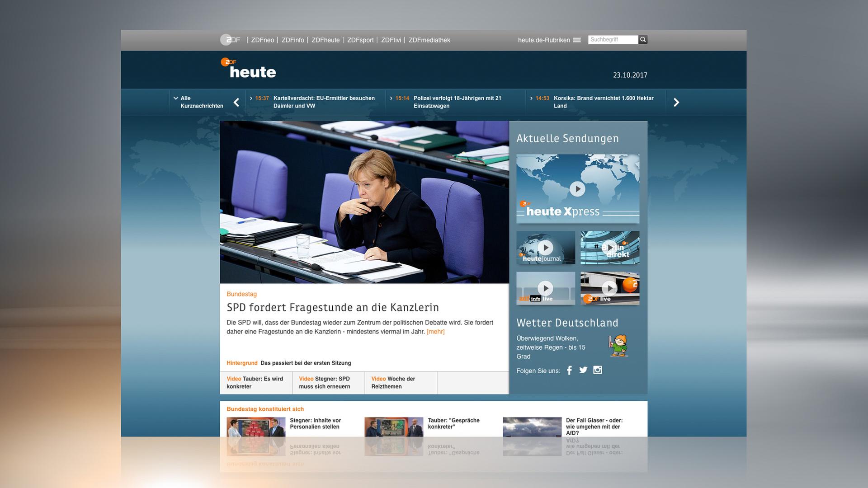Viewport: 868px width, 488px height.
Task: Play the Berlin direkt broadcast
Action: click(610, 248)
